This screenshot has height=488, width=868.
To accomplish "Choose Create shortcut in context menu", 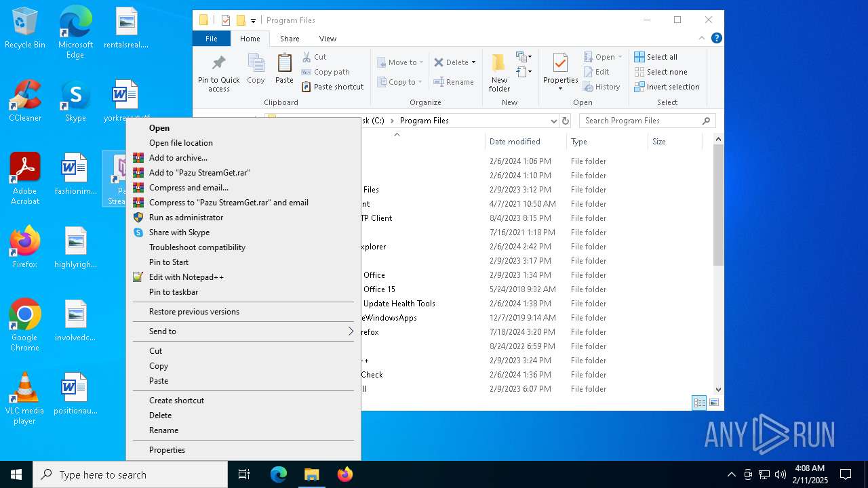I will pyautogui.click(x=243, y=401).
